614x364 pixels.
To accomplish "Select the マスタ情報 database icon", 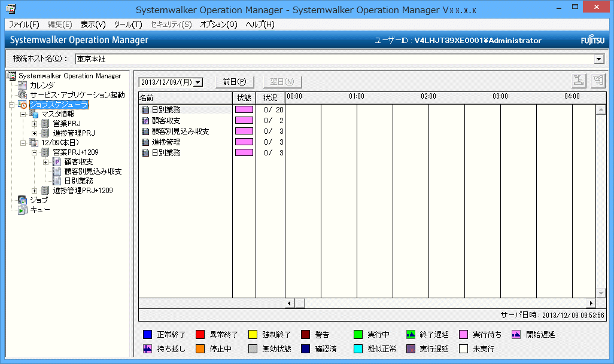I will tap(34, 114).
